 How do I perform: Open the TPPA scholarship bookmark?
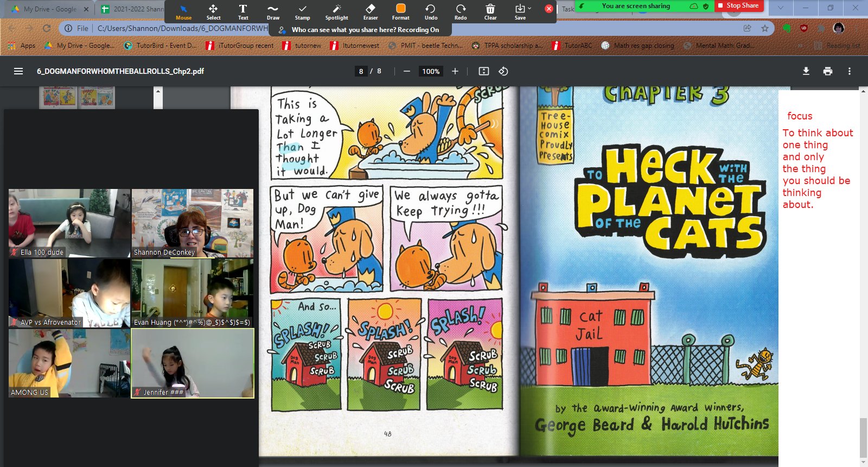click(507, 46)
